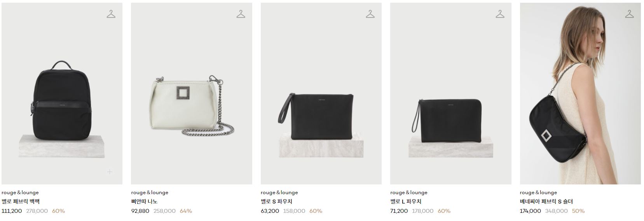Click the 111,200 sale price
This screenshot has height=221, width=644.
click(x=12, y=211)
